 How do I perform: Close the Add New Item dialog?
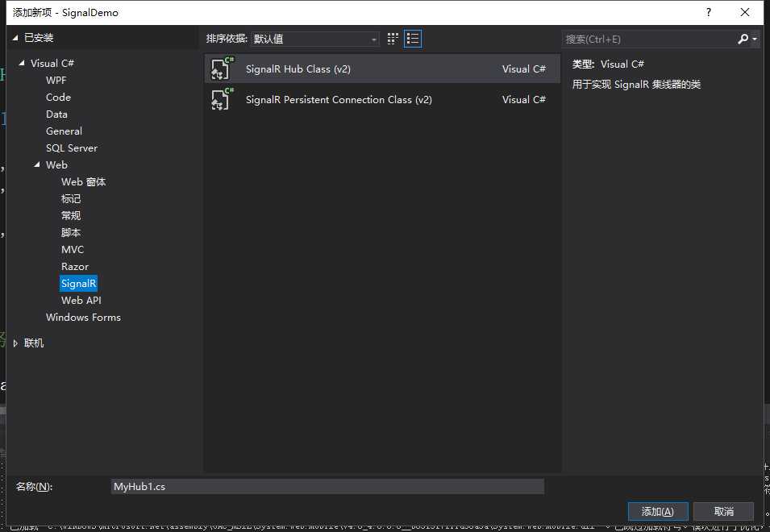click(x=745, y=12)
